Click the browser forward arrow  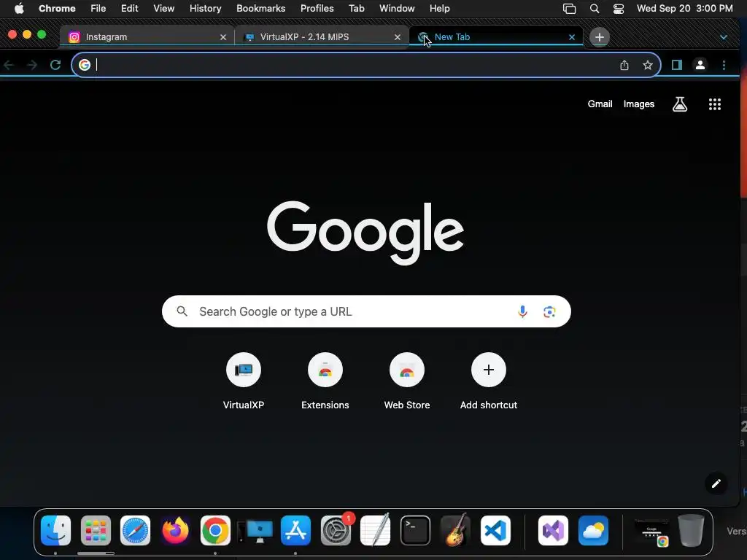(32, 65)
